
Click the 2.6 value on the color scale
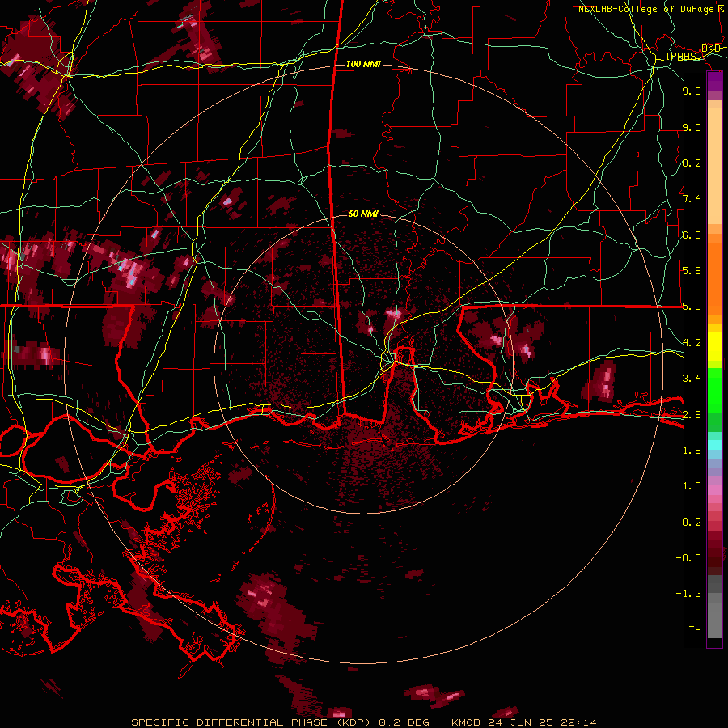click(692, 415)
